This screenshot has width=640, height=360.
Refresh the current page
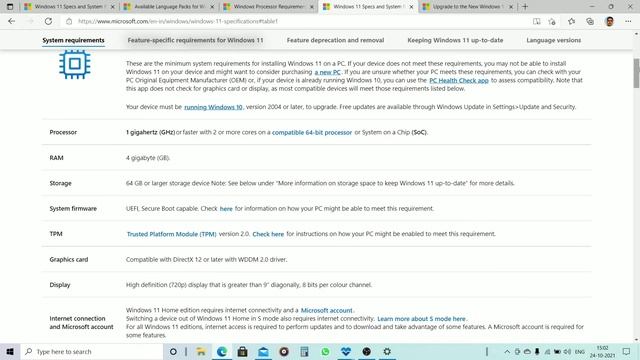pos(48,21)
